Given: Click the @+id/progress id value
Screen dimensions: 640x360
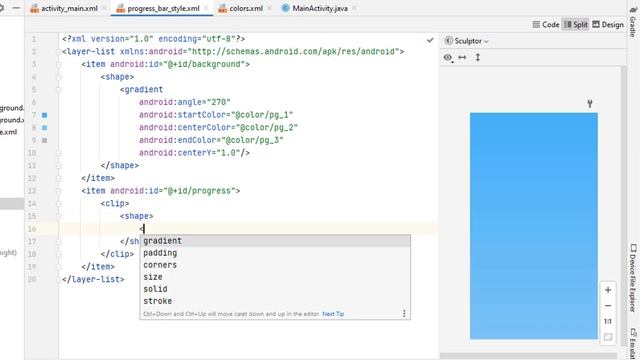Looking at the screenshot, I should point(199,191).
